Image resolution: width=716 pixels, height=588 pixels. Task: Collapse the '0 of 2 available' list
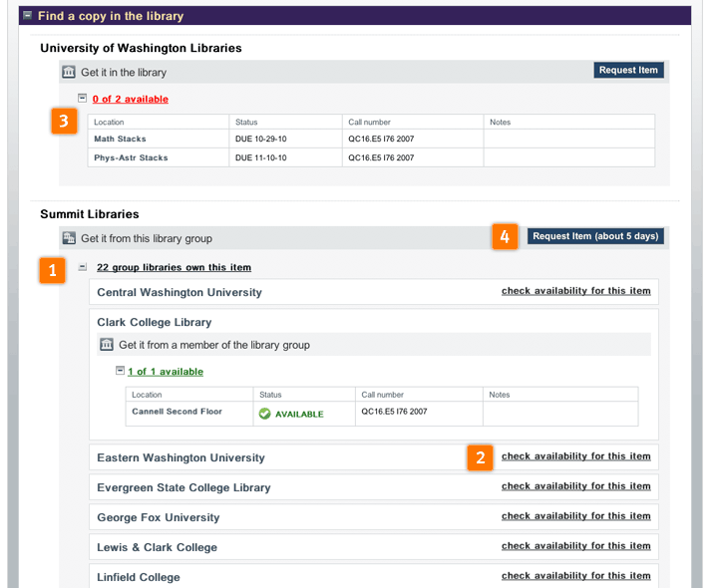click(83, 98)
